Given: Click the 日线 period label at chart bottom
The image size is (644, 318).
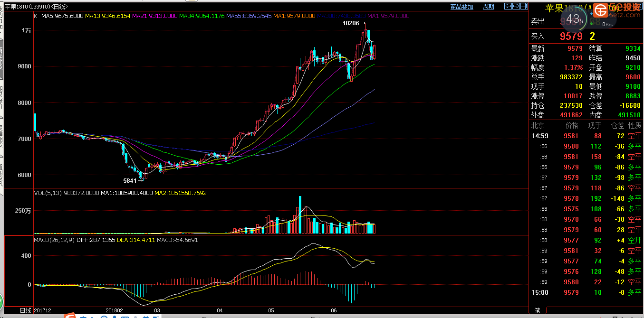Looking at the screenshot, I should click(25, 310).
